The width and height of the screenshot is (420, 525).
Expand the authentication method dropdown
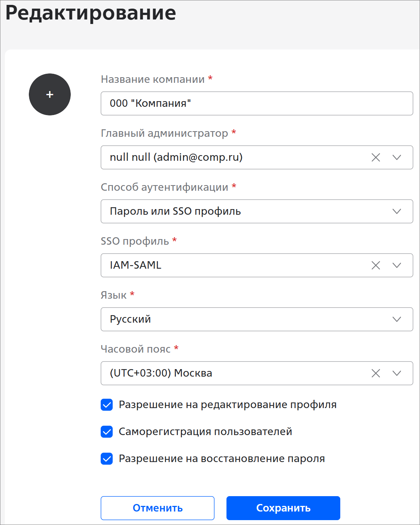[x=397, y=211]
